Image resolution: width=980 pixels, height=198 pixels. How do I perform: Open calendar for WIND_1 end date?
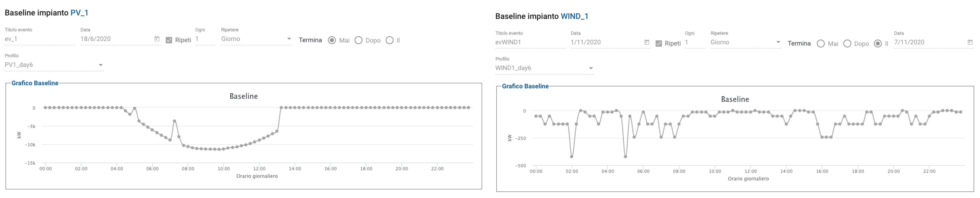[970, 42]
